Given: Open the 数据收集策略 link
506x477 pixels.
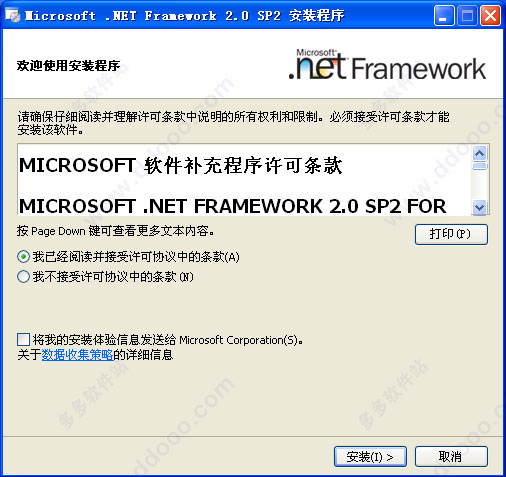Looking at the screenshot, I should 77,355.
